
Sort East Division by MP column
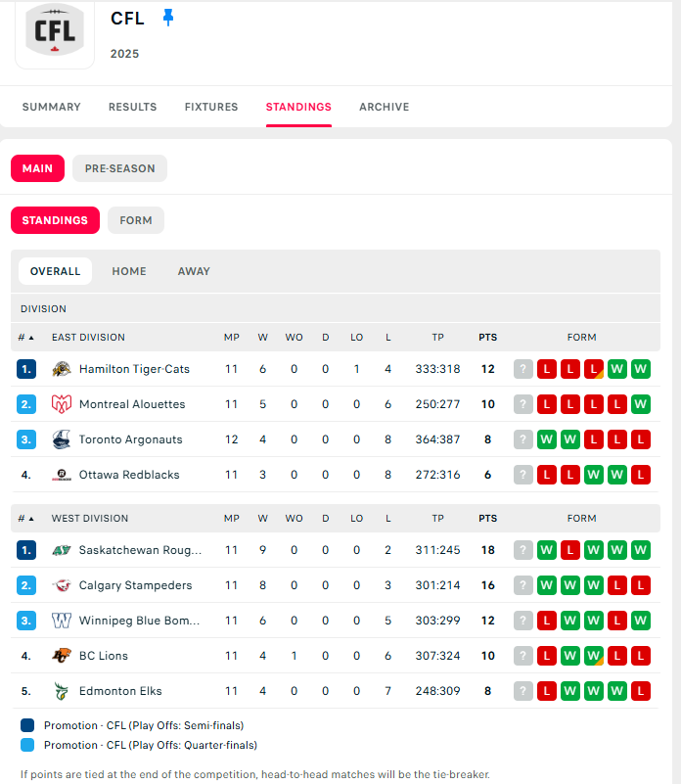(231, 338)
